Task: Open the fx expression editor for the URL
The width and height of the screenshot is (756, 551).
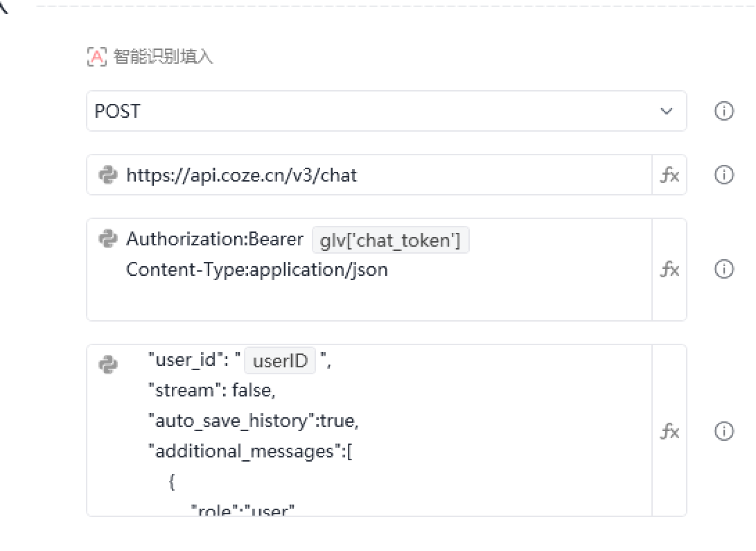Action: pyautogui.click(x=669, y=175)
